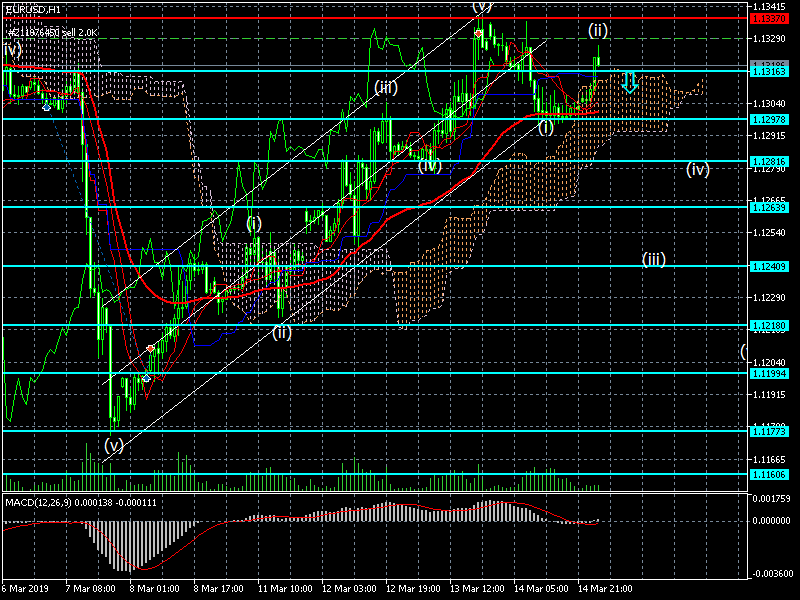Click the 1.11994 level label
This screenshot has width=800, height=600.
(x=770, y=374)
